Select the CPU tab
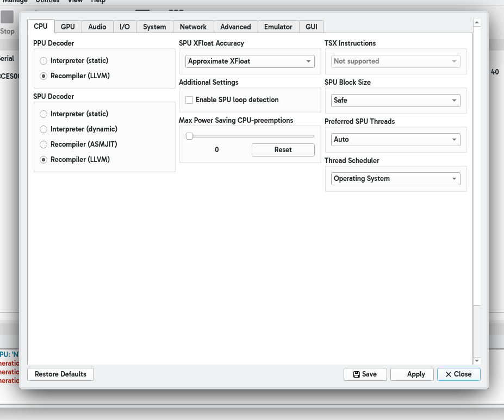 click(41, 26)
